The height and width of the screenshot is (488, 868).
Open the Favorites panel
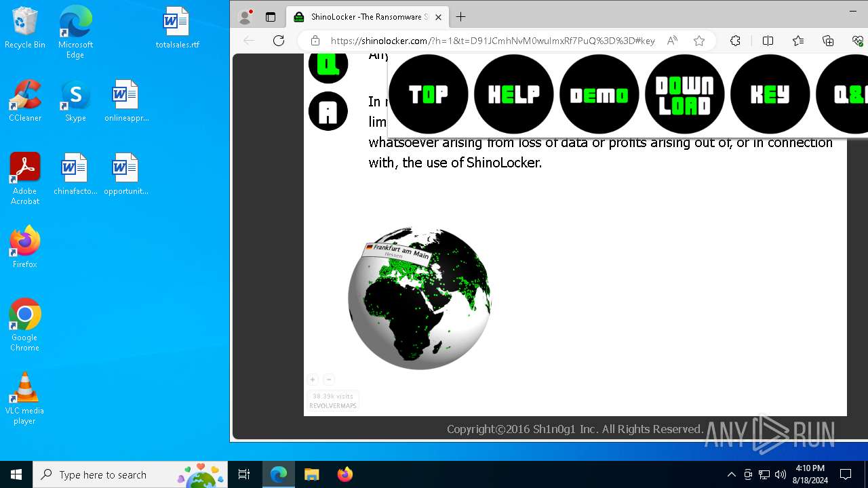click(798, 41)
